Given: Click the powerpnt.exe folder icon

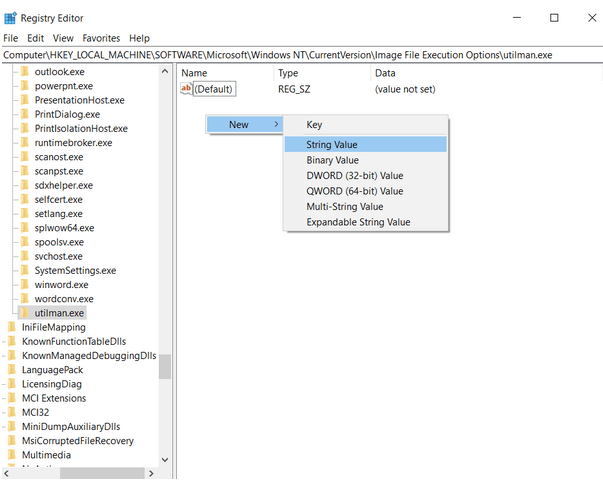Looking at the screenshot, I should (25, 86).
